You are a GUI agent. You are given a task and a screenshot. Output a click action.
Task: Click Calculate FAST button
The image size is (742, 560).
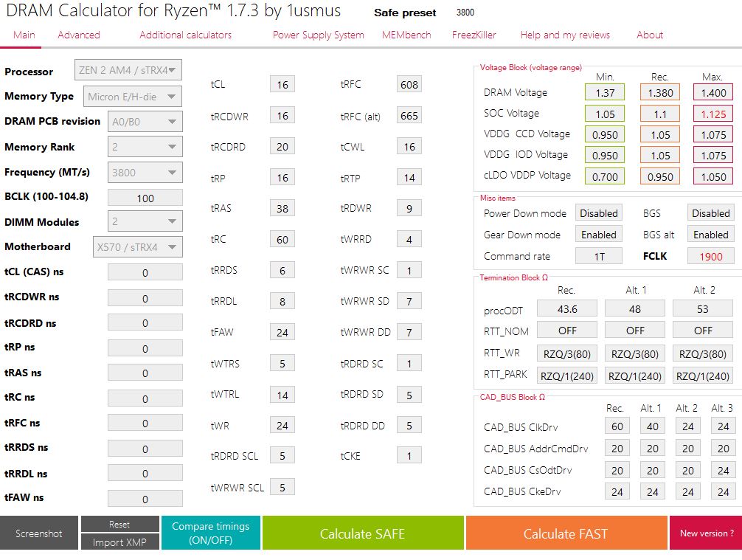tap(566, 533)
